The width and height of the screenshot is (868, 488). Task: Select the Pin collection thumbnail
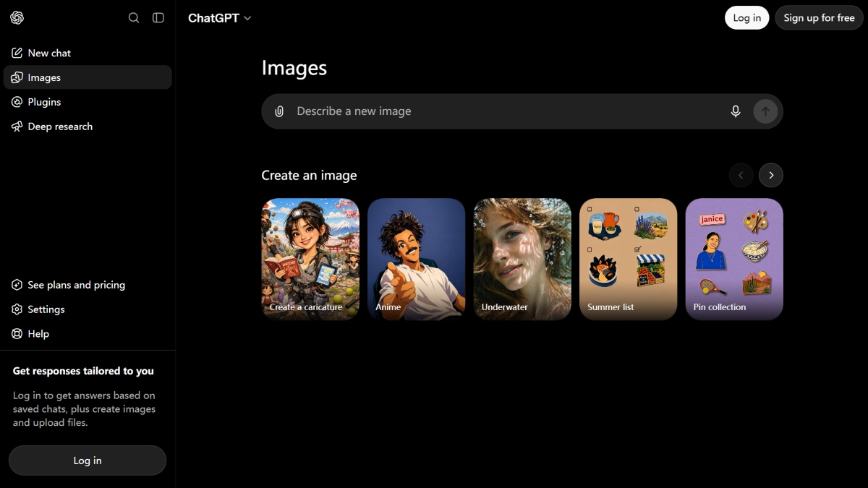tap(734, 259)
